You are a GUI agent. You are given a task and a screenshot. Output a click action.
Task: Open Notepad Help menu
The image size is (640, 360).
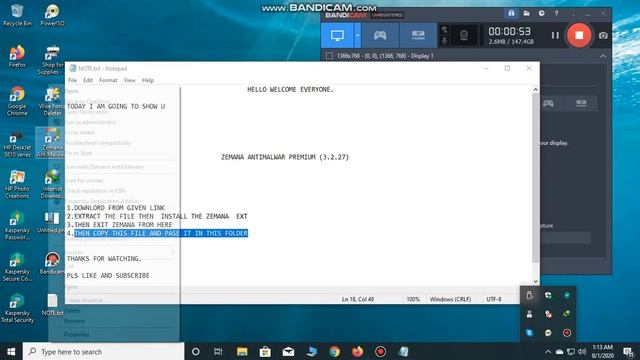148,80
